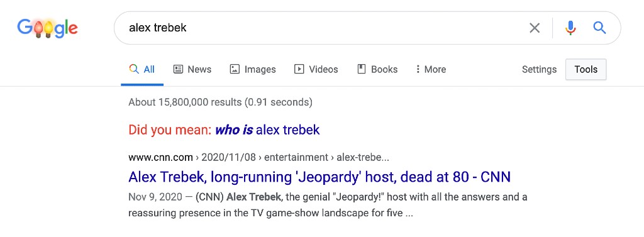Click 'who is alex trebek' suggestion
Image resolution: width=644 pixels, height=237 pixels.
[267, 130]
